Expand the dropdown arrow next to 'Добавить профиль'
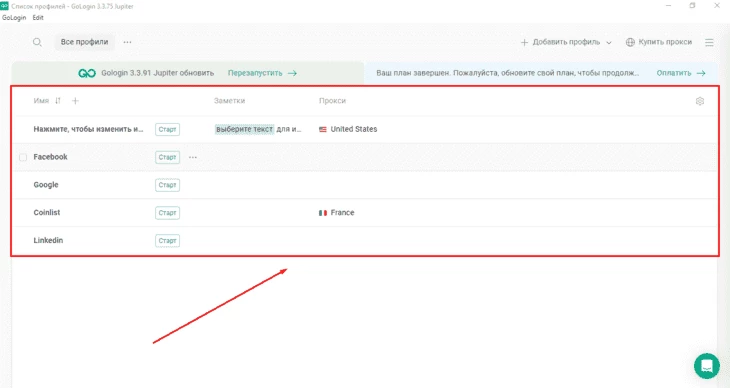The width and height of the screenshot is (730, 388). point(608,42)
